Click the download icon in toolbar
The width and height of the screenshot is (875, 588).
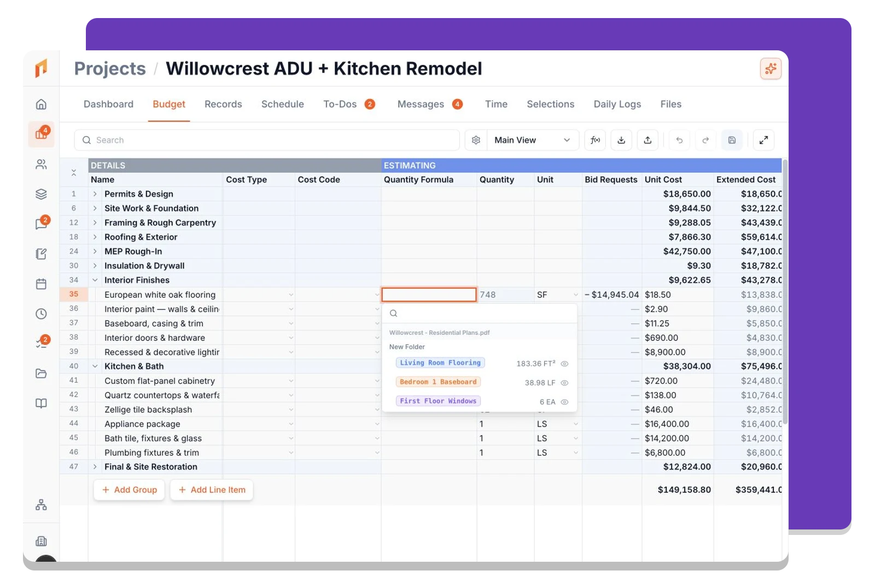point(621,140)
